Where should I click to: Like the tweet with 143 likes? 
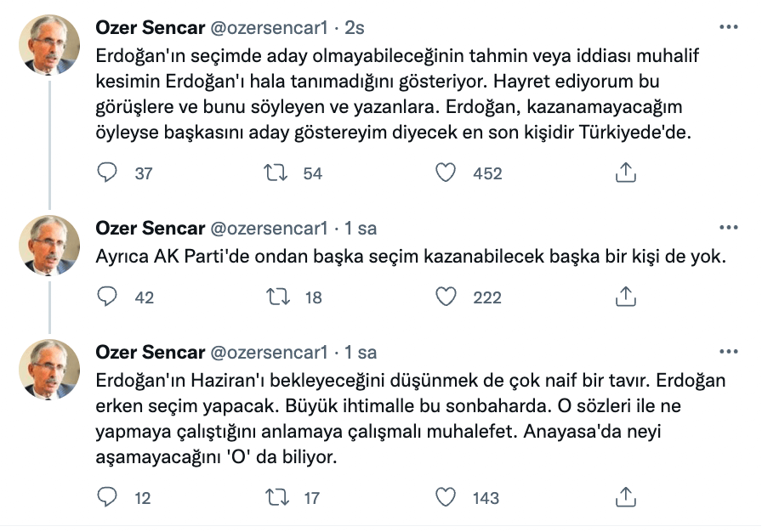(446, 497)
